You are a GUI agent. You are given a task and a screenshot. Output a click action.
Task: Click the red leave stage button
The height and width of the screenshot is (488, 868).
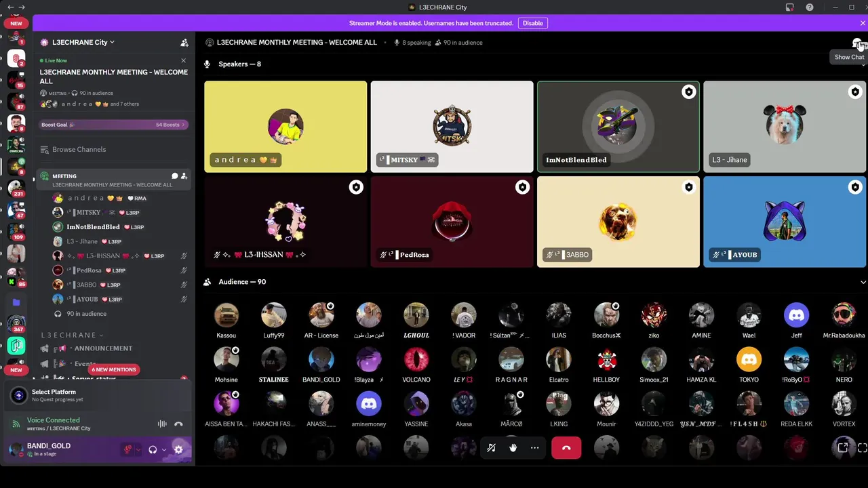click(566, 448)
